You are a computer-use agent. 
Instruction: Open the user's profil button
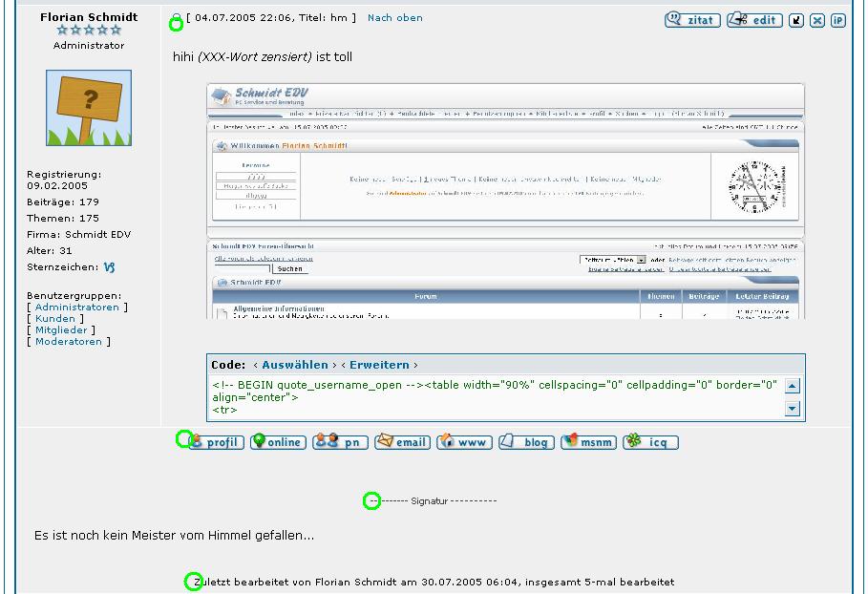[x=216, y=442]
